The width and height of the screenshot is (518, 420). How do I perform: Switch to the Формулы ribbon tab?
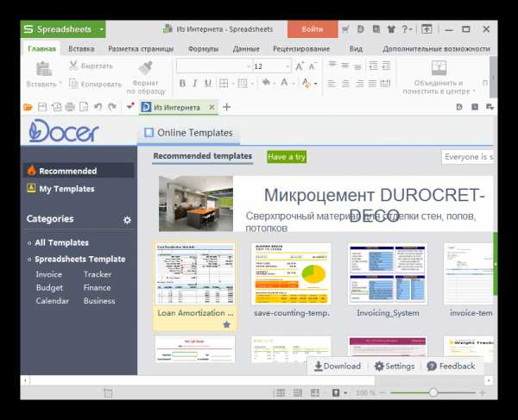[203, 49]
